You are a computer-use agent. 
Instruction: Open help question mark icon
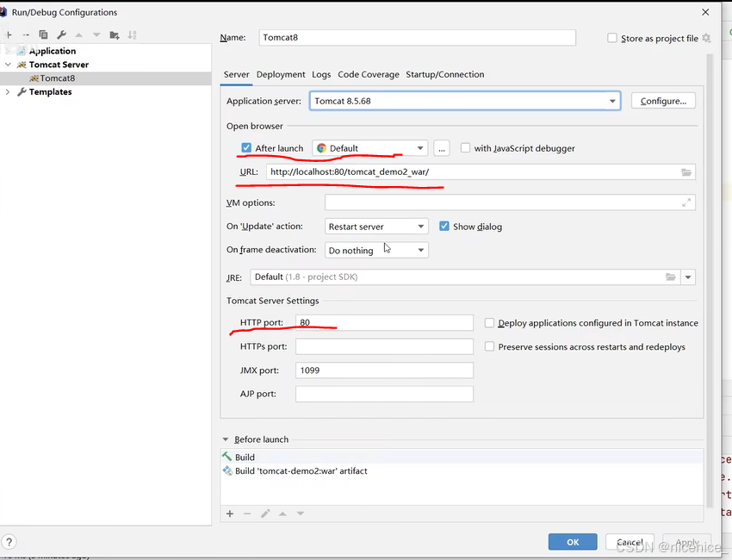[9, 542]
